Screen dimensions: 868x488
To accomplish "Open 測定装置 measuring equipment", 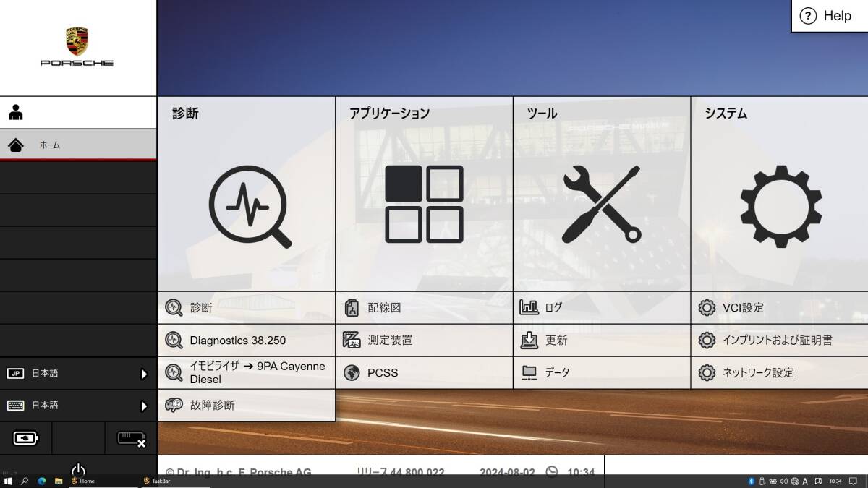I will tap(424, 340).
